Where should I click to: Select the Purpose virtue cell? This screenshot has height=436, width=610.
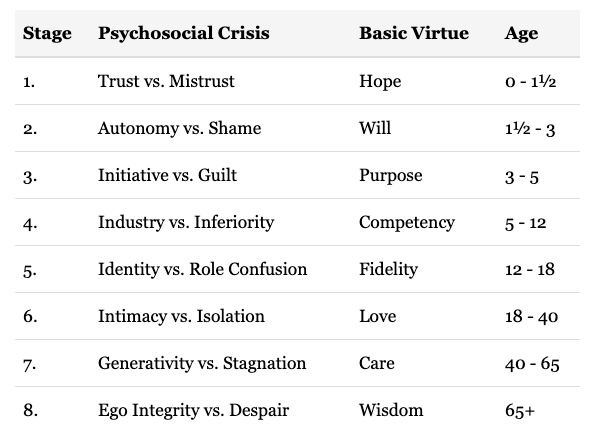[390, 175]
